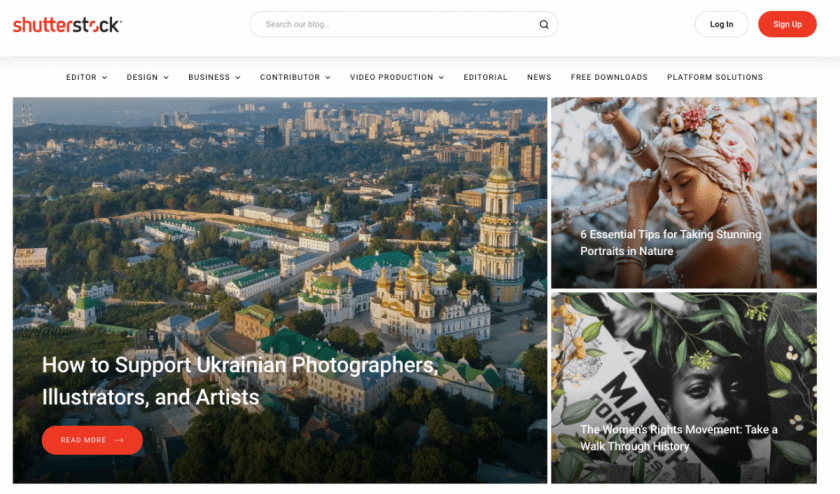Open the Editor menu
The height and width of the screenshot is (494, 840).
coord(81,77)
